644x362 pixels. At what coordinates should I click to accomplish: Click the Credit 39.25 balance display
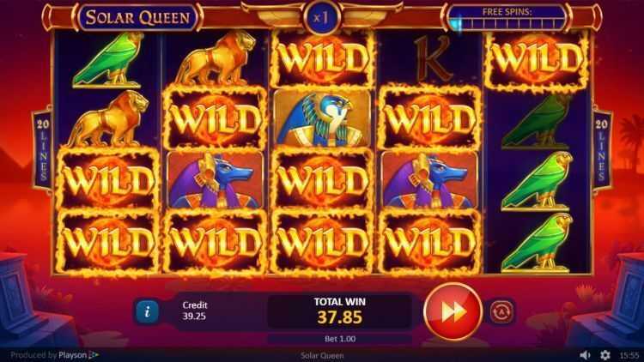click(x=195, y=311)
